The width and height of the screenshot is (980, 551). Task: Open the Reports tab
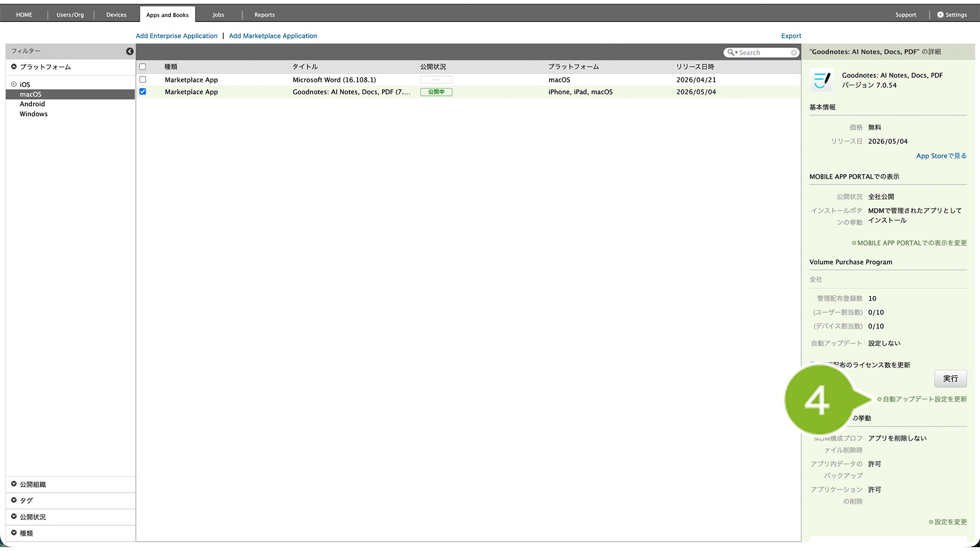coord(265,15)
